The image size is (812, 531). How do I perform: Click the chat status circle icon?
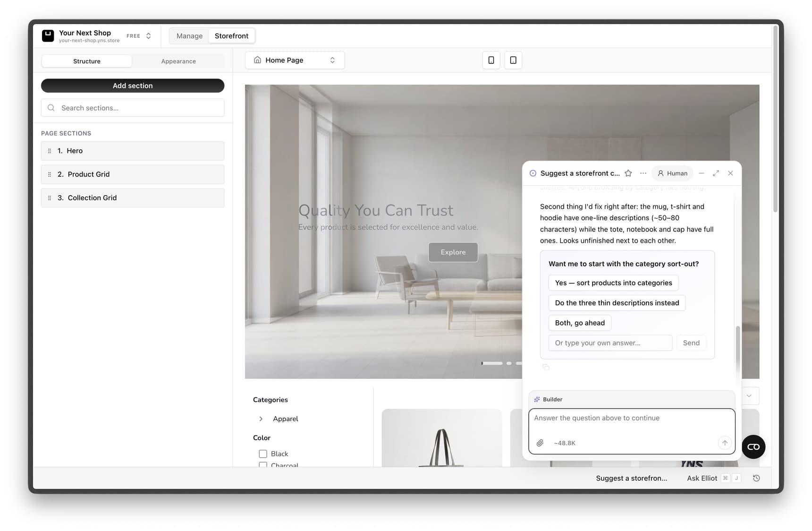click(x=533, y=173)
